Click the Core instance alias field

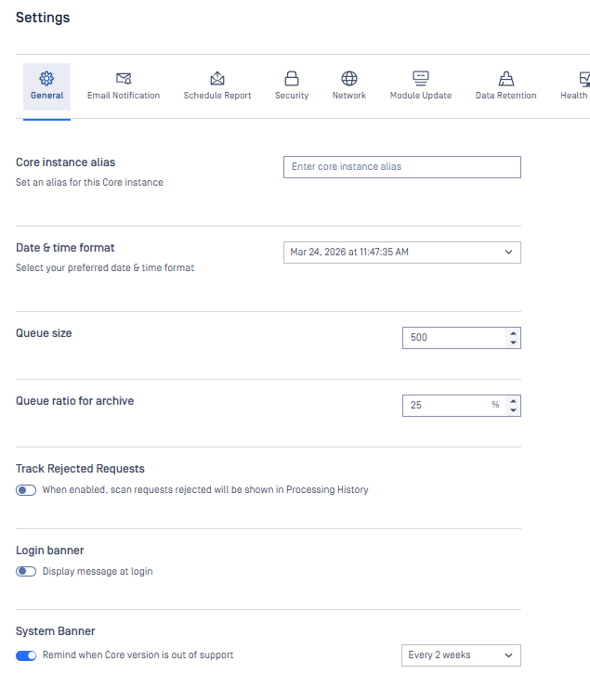point(401,167)
